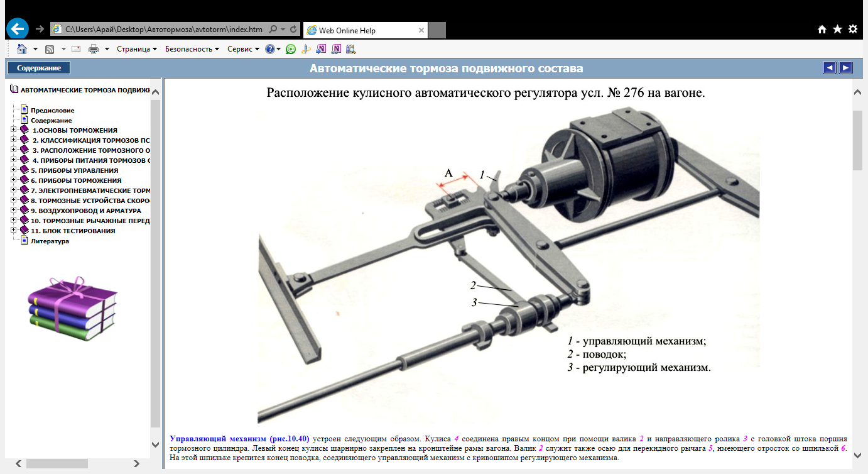Click contents panel horizontal scroll-right arrow

coord(136,464)
